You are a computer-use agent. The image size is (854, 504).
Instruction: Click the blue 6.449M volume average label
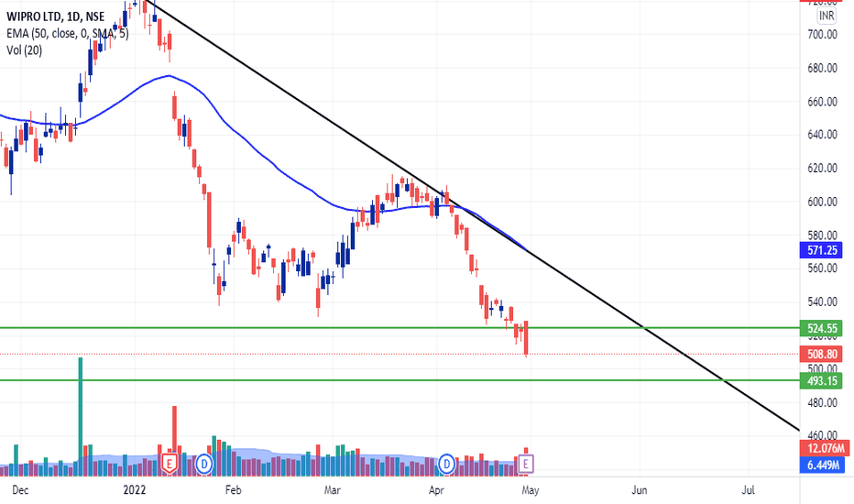pyautogui.click(x=823, y=465)
